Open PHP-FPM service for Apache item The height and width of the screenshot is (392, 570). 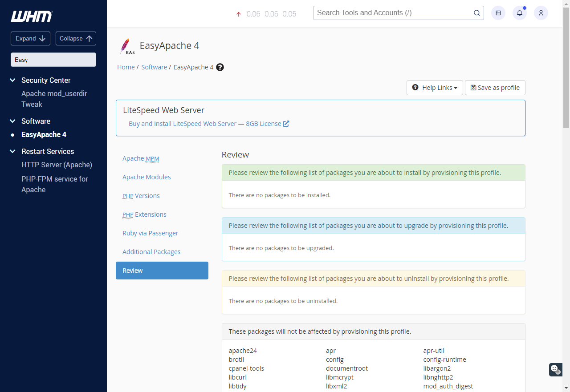55,184
